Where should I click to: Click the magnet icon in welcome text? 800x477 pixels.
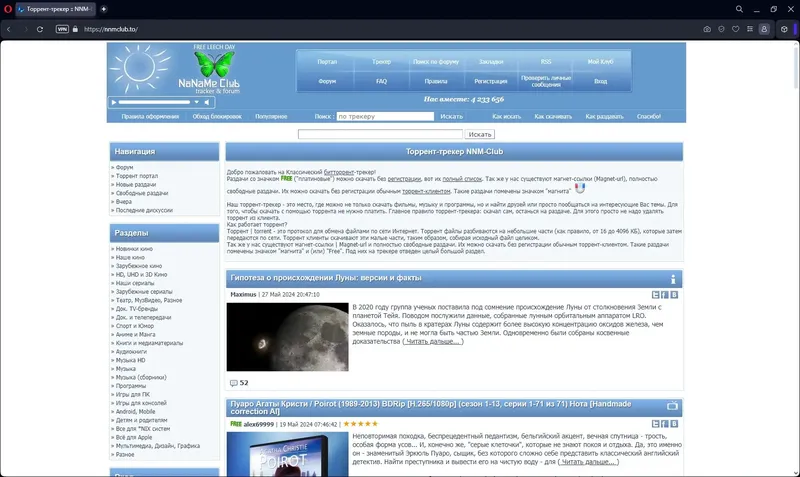580,188
